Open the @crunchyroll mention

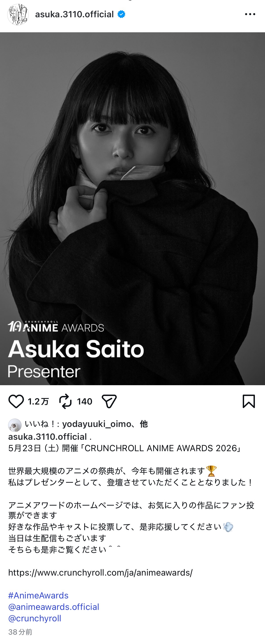coord(35,618)
